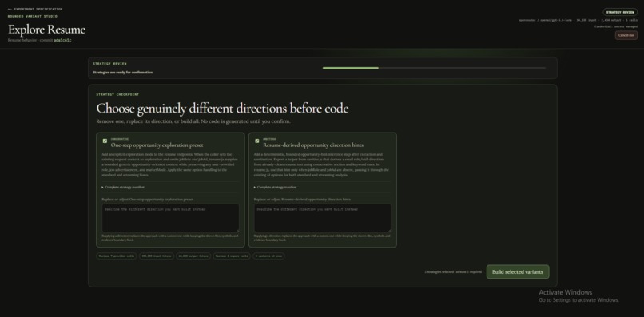
Task: Click the strategy review progress bar
Action: (434, 68)
